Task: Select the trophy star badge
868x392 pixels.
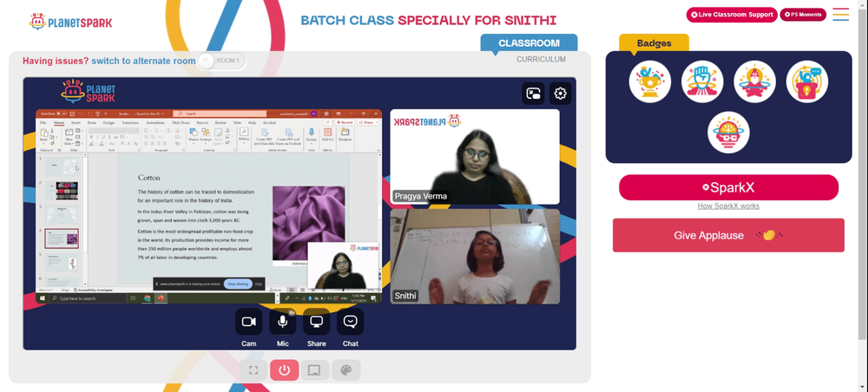Action: (x=650, y=82)
